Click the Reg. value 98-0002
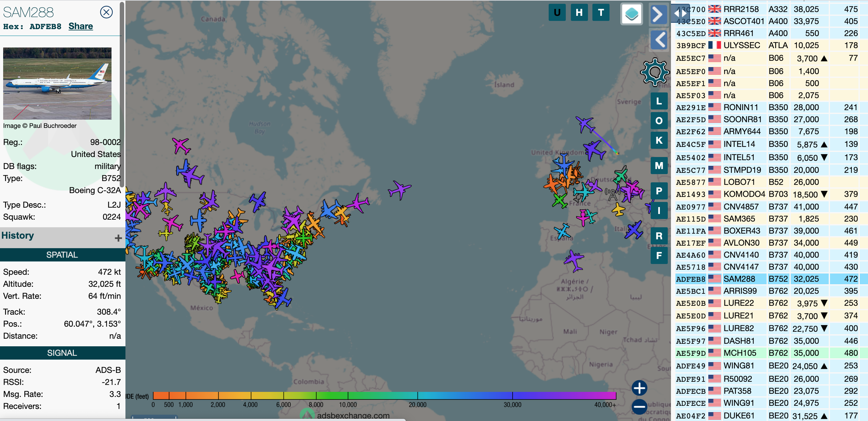 pos(105,142)
